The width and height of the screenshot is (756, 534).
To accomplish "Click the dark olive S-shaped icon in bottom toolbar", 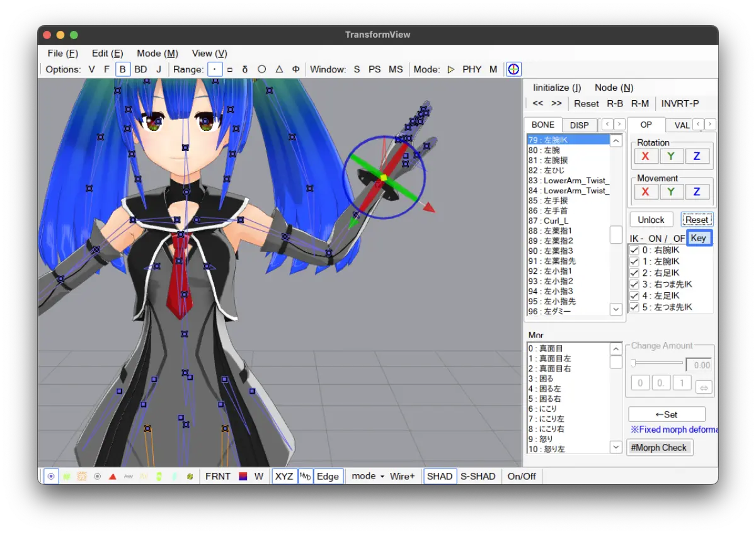I will (x=189, y=476).
